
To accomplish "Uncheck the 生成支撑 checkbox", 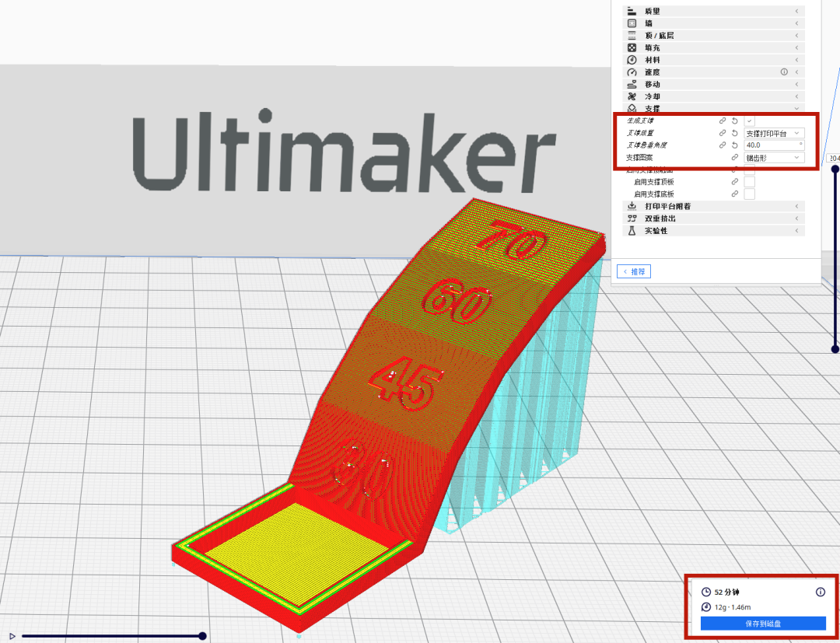I will point(750,119).
